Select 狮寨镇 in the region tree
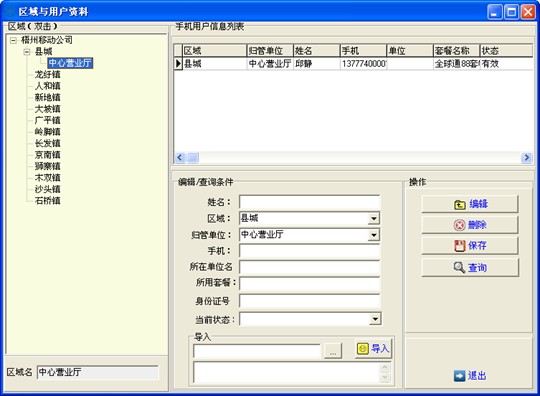Viewport: 540px width, 396px height. (x=48, y=166)
